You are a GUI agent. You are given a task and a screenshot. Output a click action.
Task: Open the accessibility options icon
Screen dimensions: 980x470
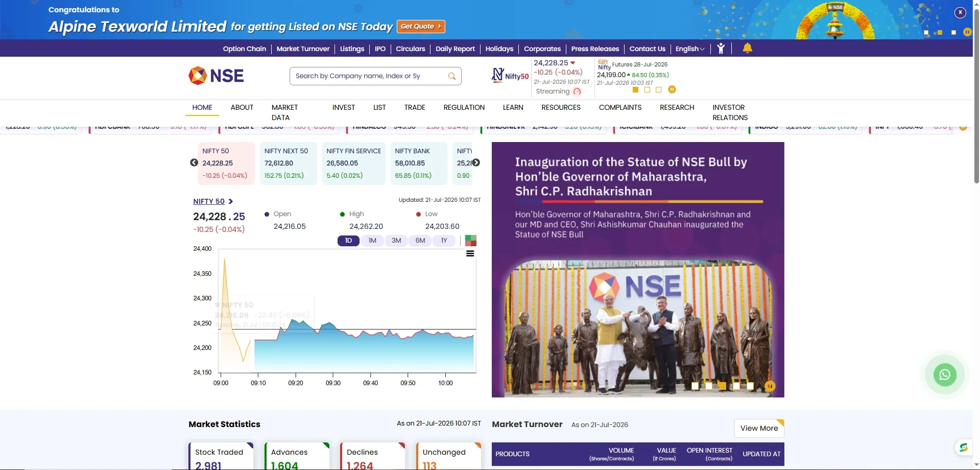coord(721,49)
